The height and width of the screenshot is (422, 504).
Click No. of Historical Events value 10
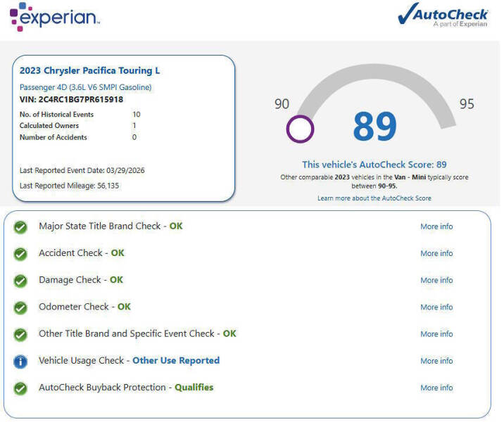pyautogui.click(x=137, y=115)
